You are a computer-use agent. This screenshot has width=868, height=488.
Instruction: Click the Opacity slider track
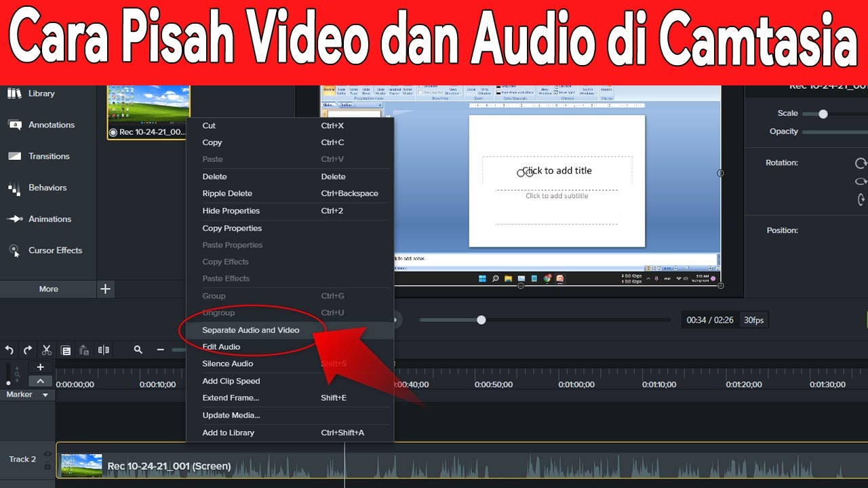pos(835,131)
